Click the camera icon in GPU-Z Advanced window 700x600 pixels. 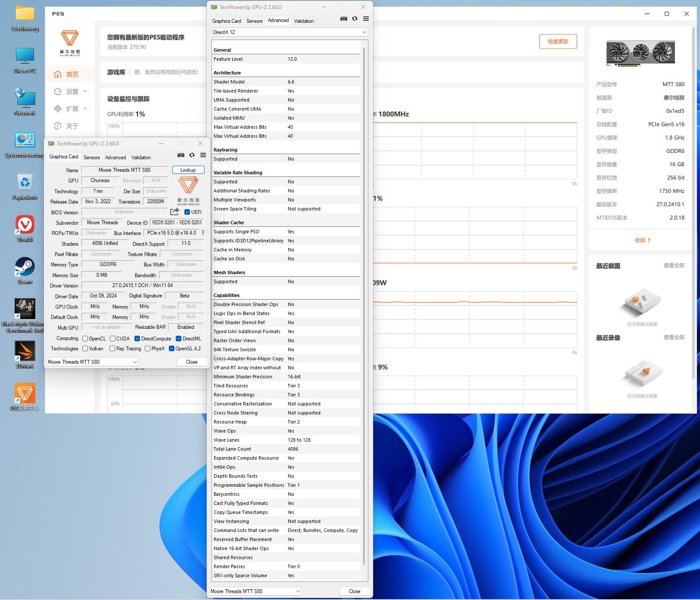tap(344, 19)
